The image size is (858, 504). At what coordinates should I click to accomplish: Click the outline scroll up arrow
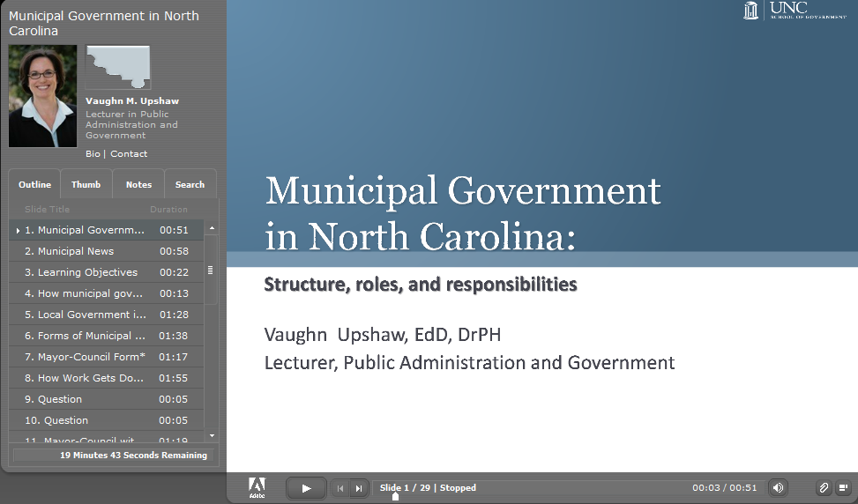click(x=212, y=228)
